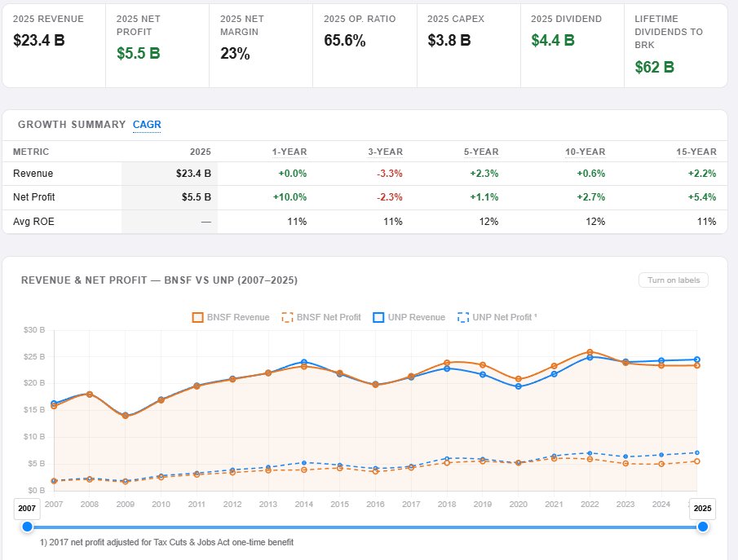
Task: Click the -3.3% Revenue 3-year cell
Action: coord(390,173)
